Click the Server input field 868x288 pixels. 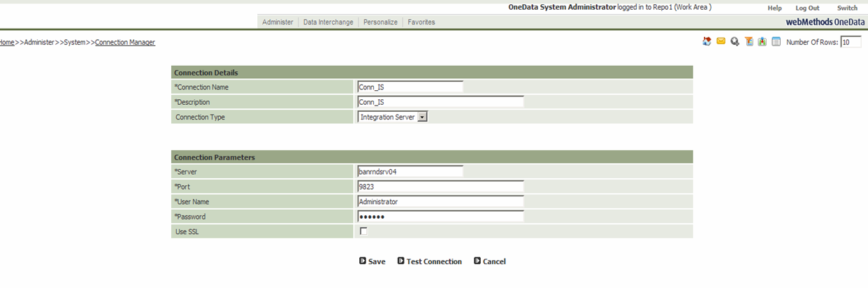click(x=410, y=171)
